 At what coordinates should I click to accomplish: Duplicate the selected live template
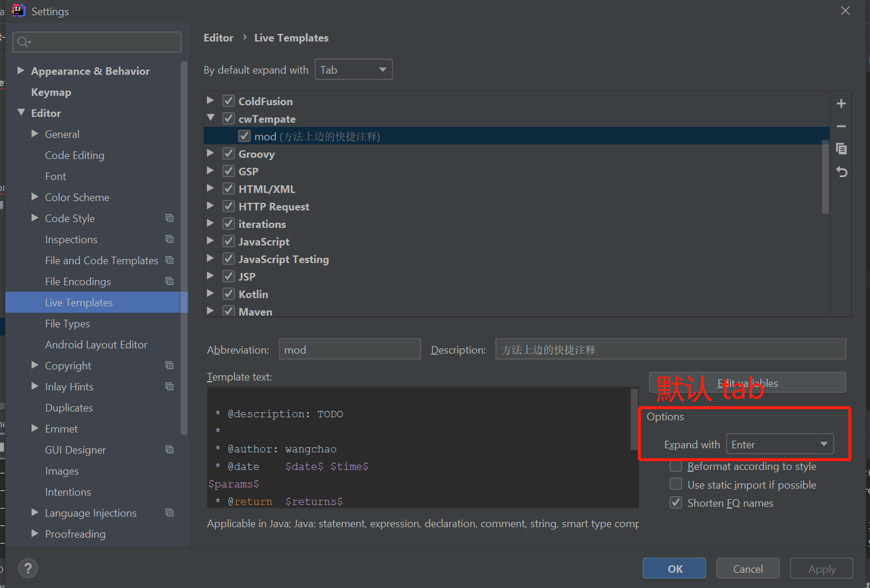tap(841, 148)
